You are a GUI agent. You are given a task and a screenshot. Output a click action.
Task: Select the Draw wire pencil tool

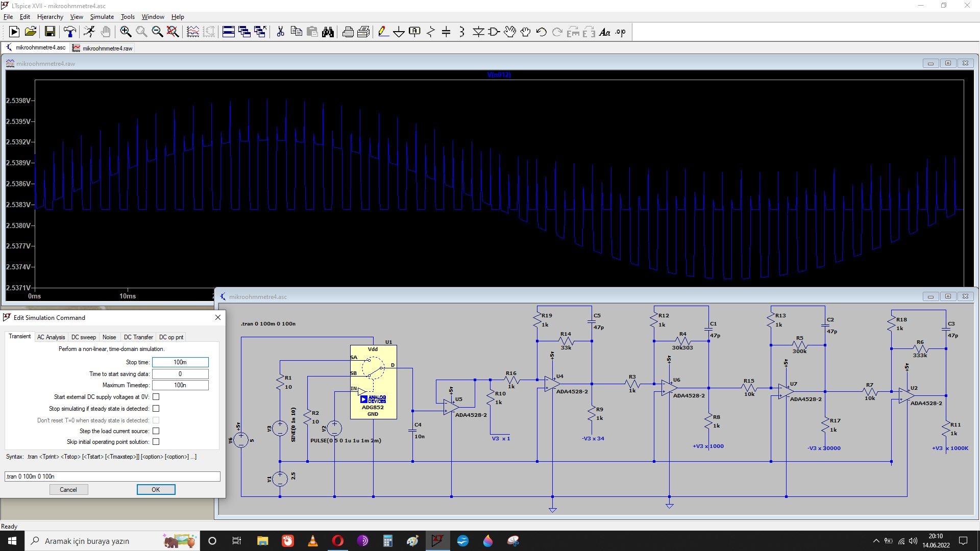383,32
